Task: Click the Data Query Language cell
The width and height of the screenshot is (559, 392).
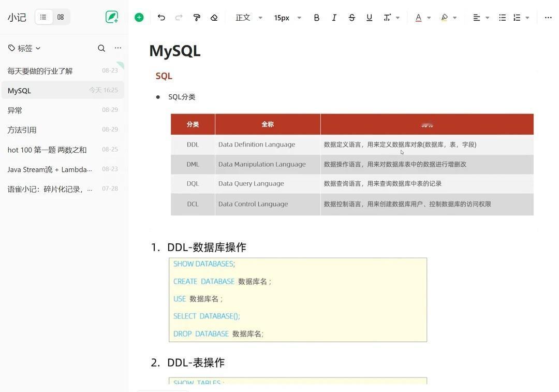Action: click(x=268, y=184)
